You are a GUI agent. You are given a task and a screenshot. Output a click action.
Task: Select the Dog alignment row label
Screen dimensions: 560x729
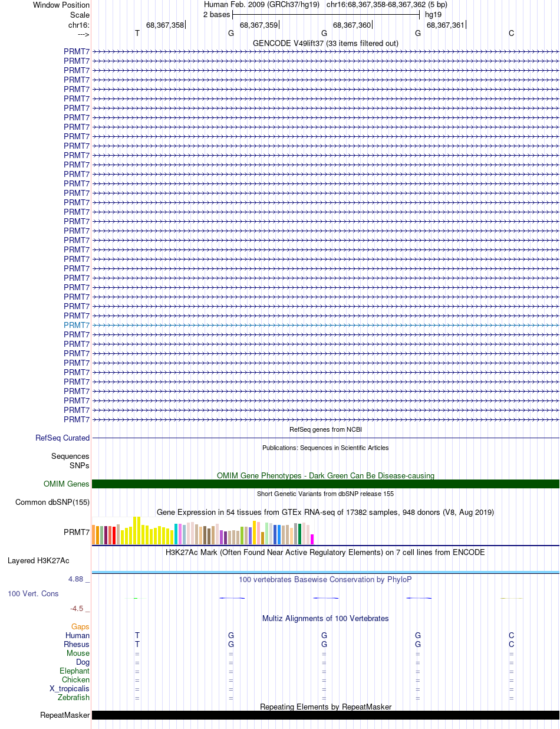click(x=83, y=662)
